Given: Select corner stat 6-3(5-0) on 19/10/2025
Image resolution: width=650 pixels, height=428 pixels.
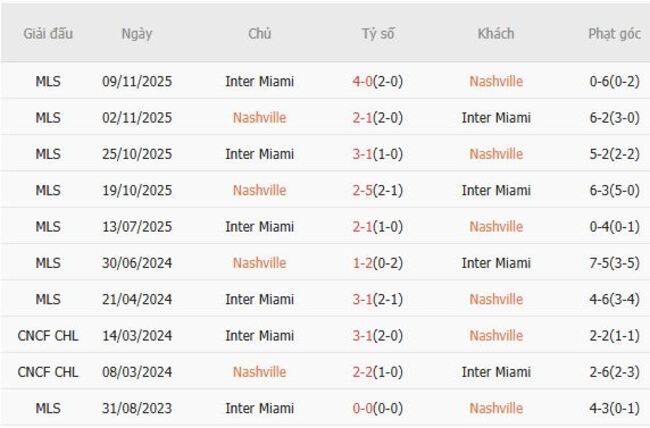Looking at the screenshot, I should 614,191.
